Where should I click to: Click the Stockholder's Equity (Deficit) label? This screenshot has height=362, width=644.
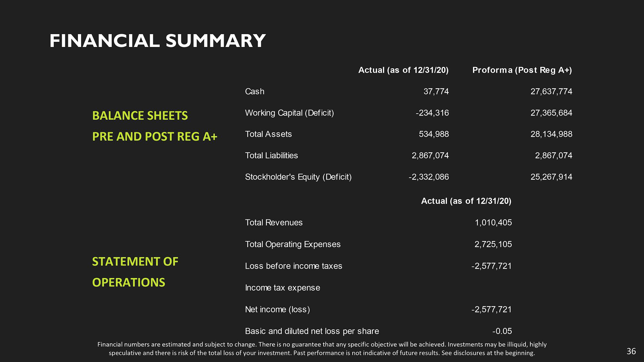point(298,177)
